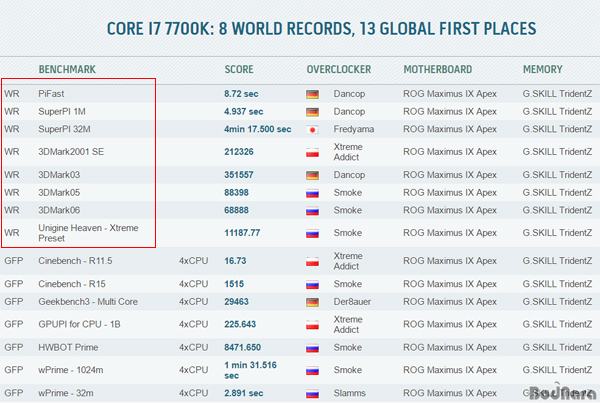Screen dimensions: 600x403
Task: Click the 16.73 score
Action: tap(235, 261)
